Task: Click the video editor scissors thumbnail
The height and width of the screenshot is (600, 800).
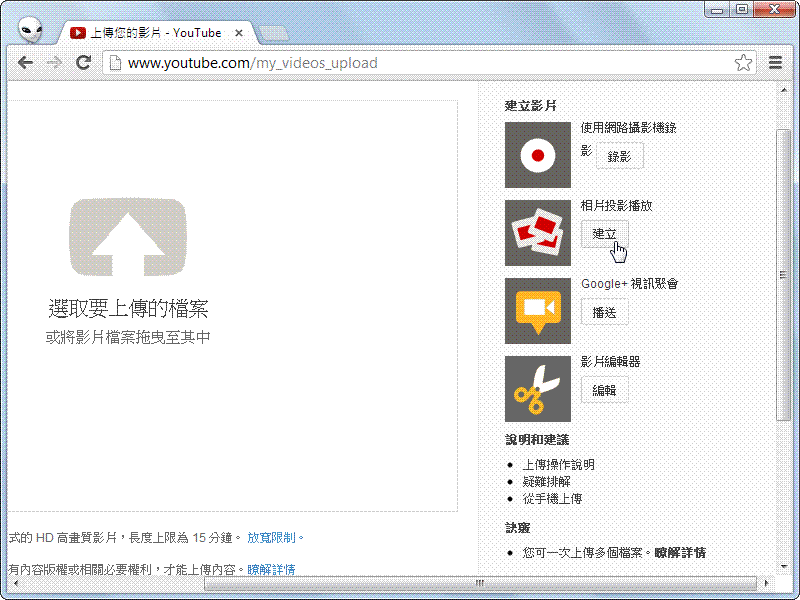Action: point(538,389)
